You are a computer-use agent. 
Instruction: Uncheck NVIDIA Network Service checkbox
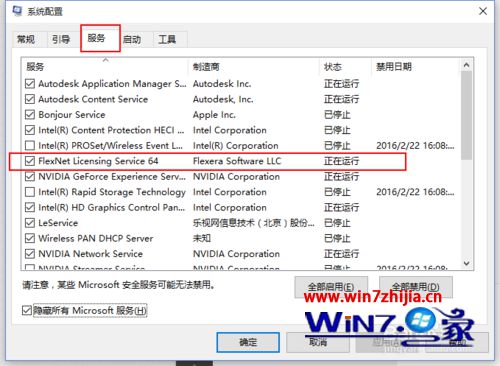click(30, 254)
